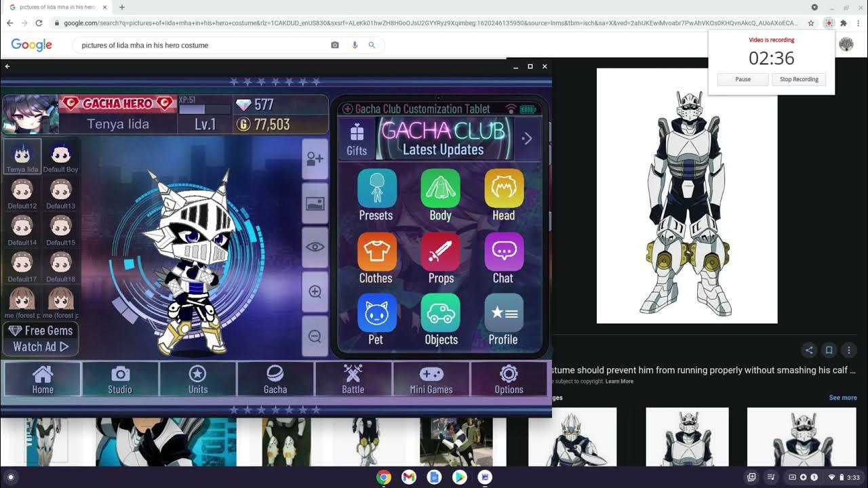Open the three-dot menu on image preview
868x488 pixels.
point(849,350)
